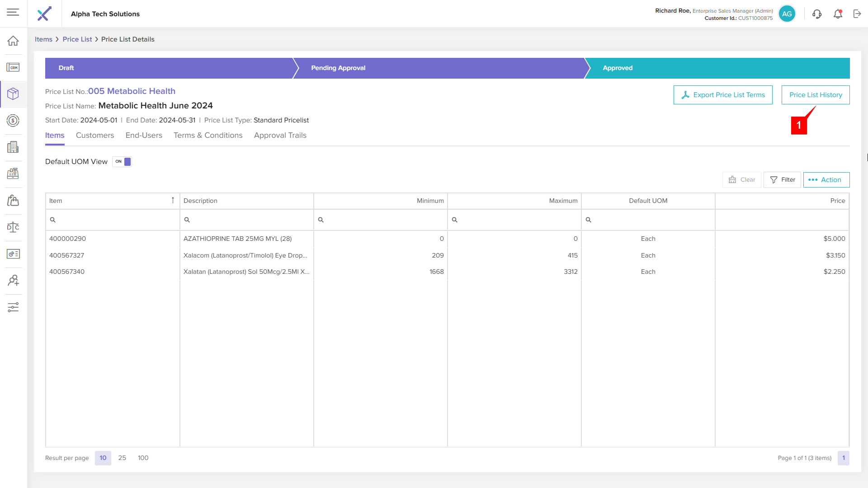
Task: Toggle the Default UOM View switch
Action: click(x=122, y=162)
